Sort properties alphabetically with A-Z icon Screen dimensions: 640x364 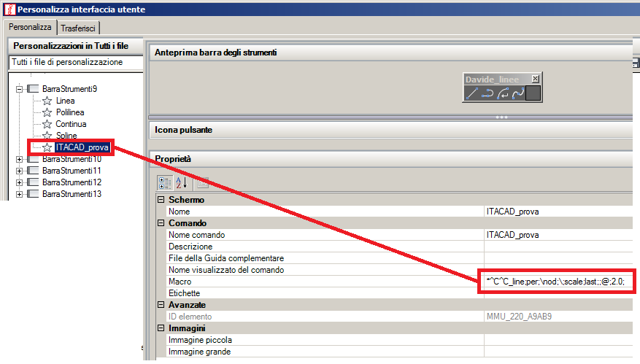point(182,183)
